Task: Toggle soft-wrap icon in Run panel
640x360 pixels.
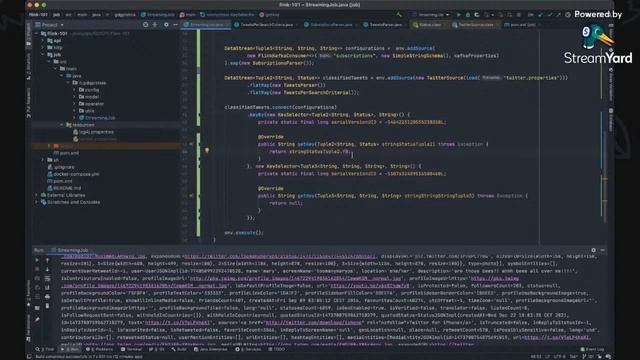Action: tap(47, 278)
